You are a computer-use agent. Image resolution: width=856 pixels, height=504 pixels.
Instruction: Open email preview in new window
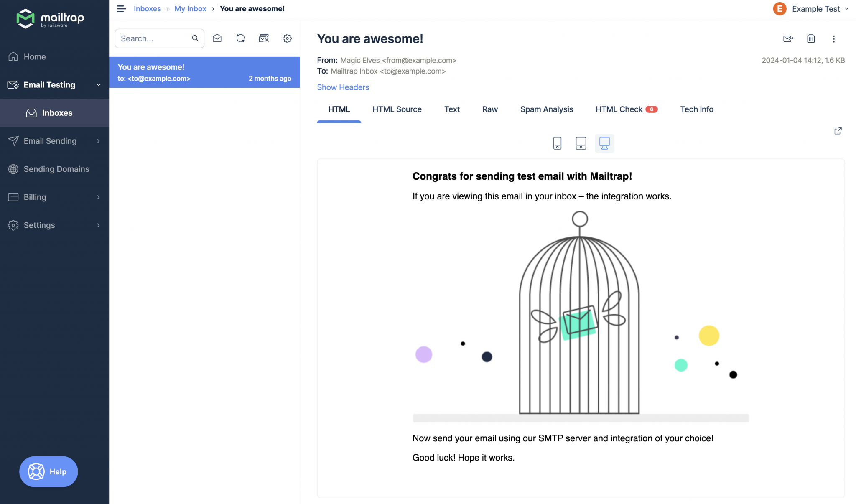pos(838,131)
